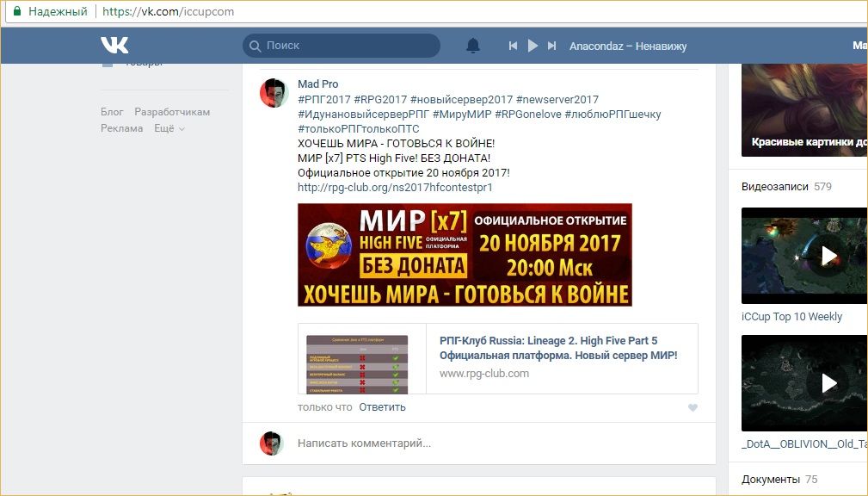Open Красивые картинки album thumbnail
Image resolution: width=868 pixels, height=496 pixels.
804,110
